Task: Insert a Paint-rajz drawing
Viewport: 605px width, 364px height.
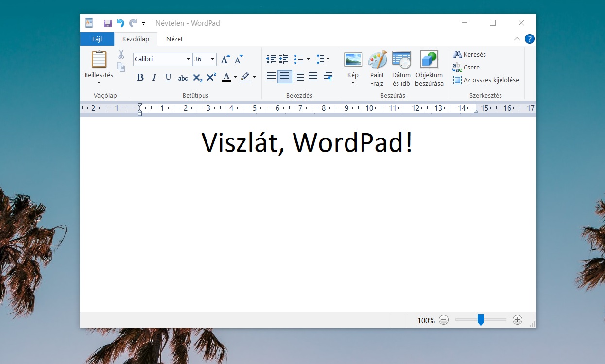Action: click(x=377, y=69)
